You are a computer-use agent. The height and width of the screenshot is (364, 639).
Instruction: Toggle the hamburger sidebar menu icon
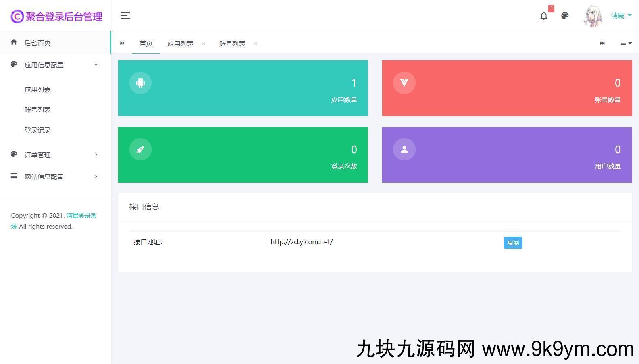tap(125, 16)
